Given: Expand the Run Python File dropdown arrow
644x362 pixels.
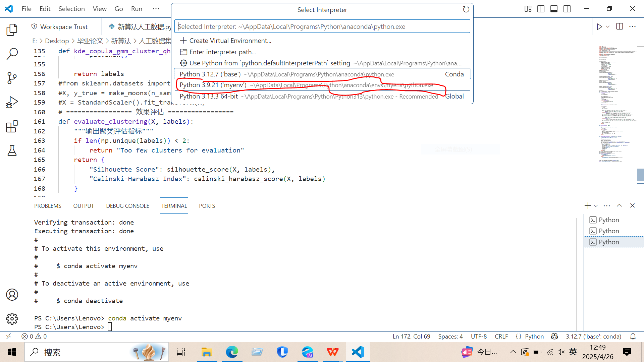Looking at the screenshot, I should click(608, 26).
